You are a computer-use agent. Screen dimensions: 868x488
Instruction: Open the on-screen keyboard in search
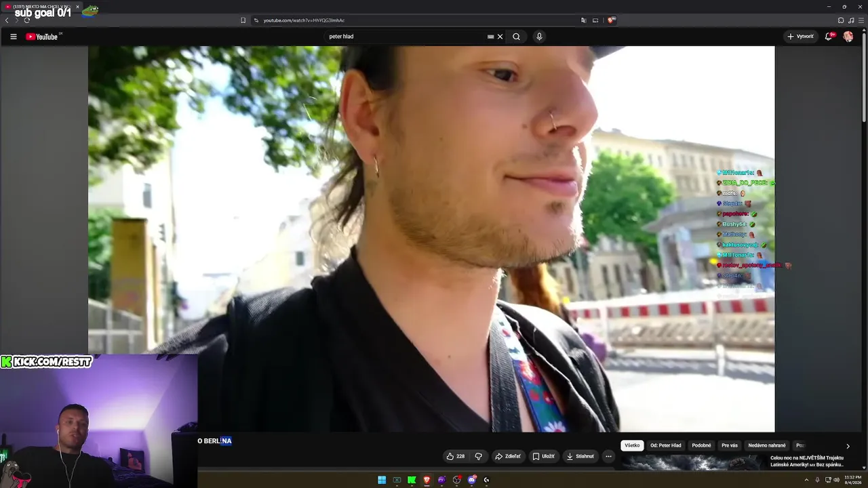click(490, 37)
